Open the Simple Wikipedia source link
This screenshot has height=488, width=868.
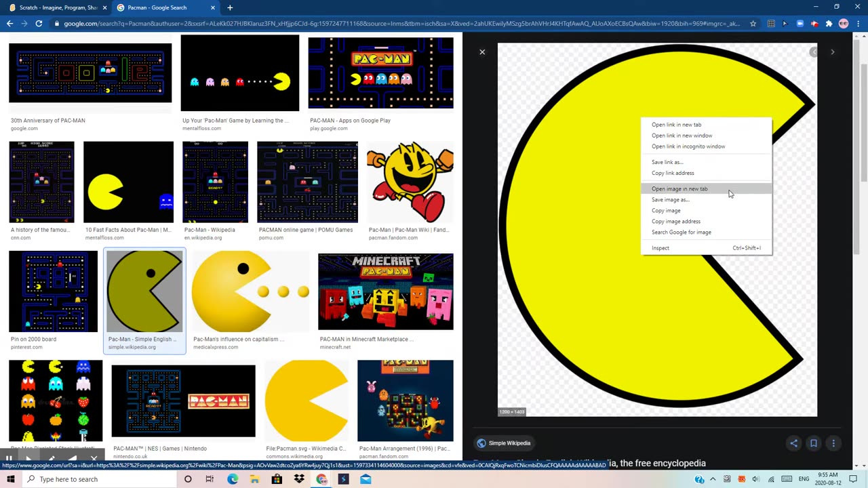pyautogui.click(x=503, y=443)
